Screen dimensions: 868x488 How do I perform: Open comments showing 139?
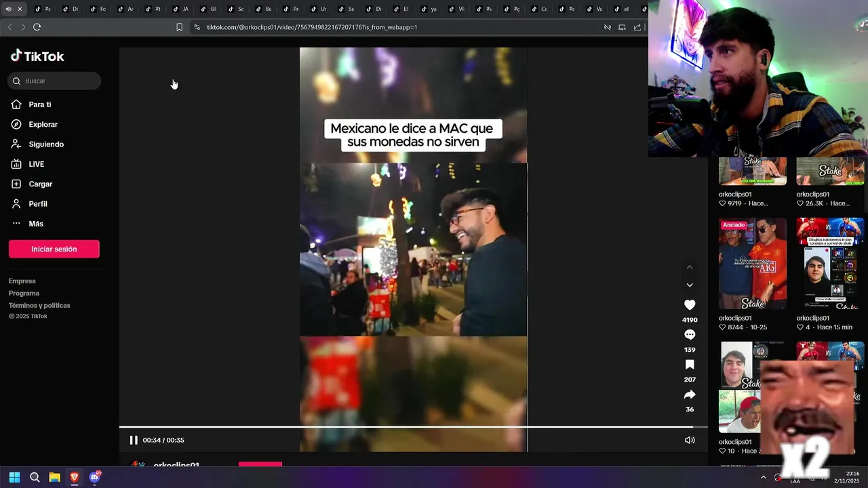[x=690, y=335]
